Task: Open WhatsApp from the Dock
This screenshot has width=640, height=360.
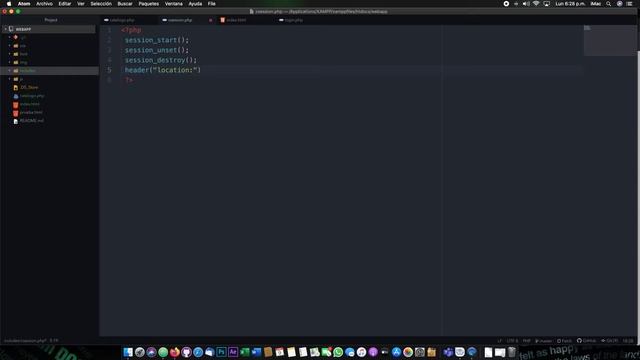Action: [338, 352]
